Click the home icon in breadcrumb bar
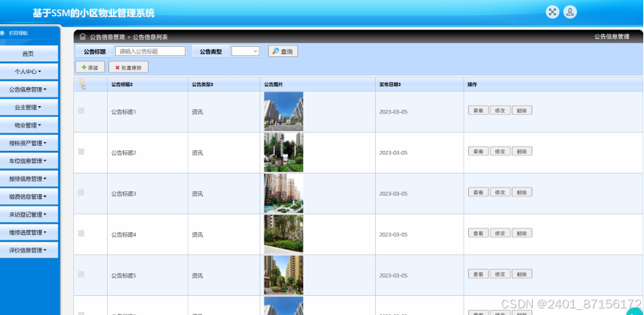The image size is (644, 315). [x=83, y=37]
